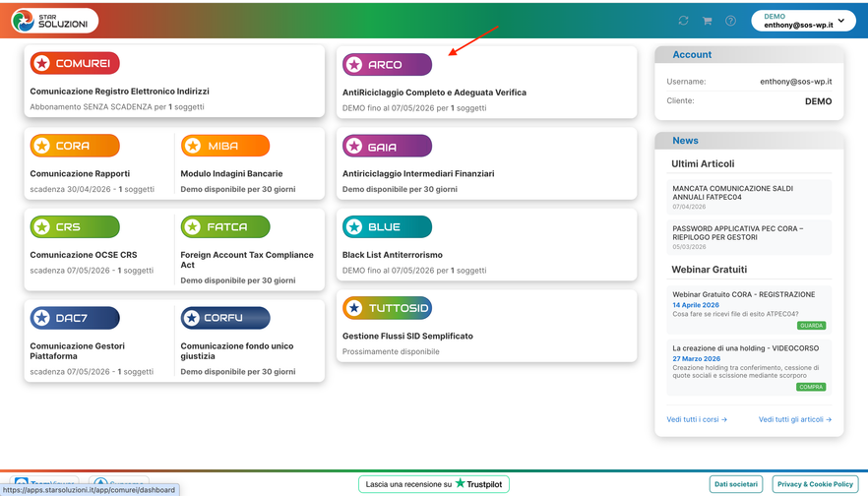868x496 pixels.
Task: Open the CORFU module badge
Action: (x=225, y=318)
